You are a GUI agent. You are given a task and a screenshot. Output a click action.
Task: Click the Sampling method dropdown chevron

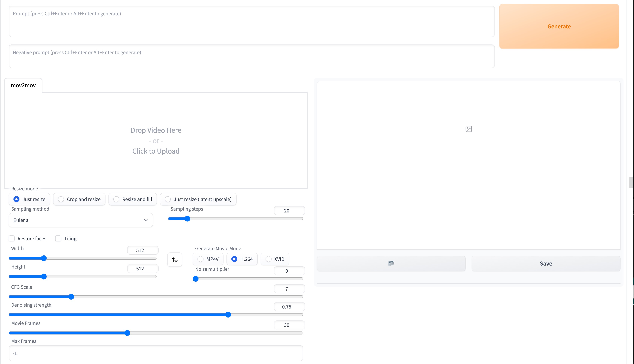tap(146, 220)
